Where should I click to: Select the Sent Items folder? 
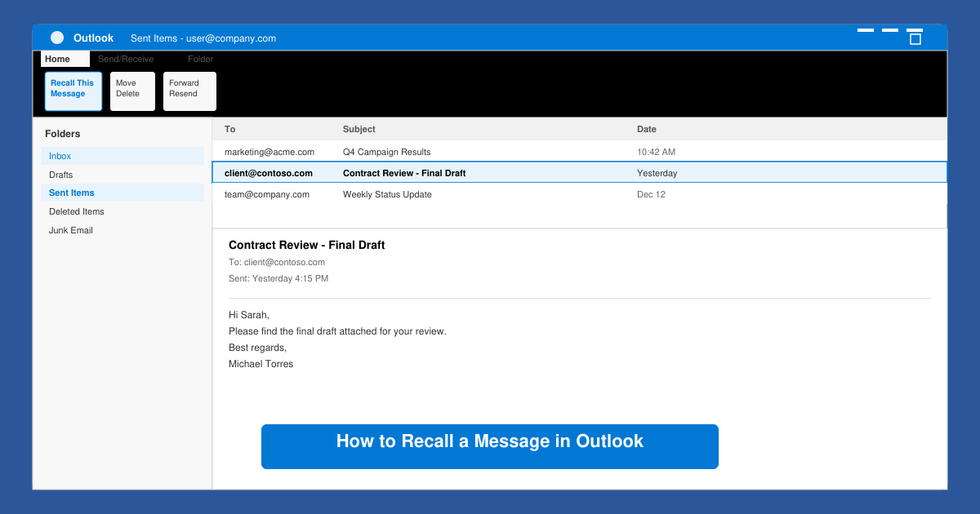point(122,193)
